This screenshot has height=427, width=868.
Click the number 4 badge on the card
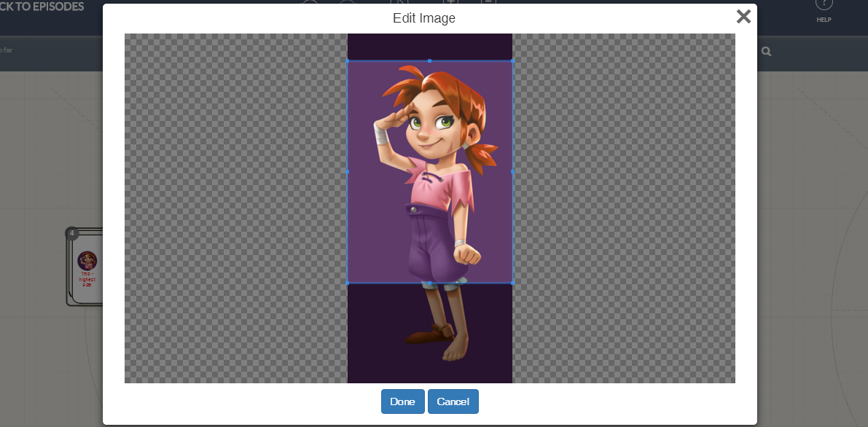click(72, 233)
